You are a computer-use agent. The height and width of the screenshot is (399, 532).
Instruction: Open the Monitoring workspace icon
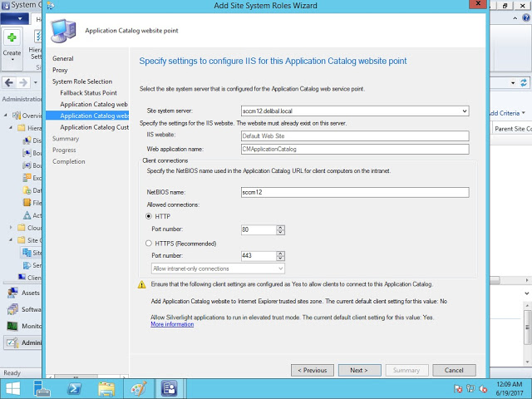[13, 326]
